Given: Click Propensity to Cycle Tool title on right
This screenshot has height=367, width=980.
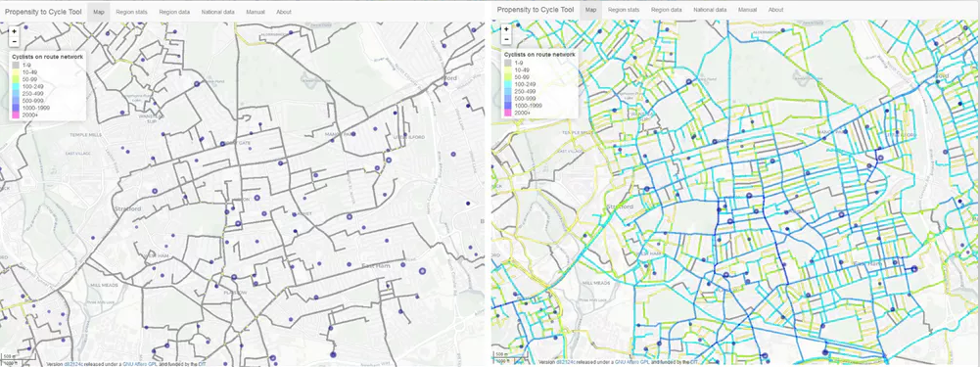Looking at the screenshot, I should pyautogui.click(x=535, y=10).
